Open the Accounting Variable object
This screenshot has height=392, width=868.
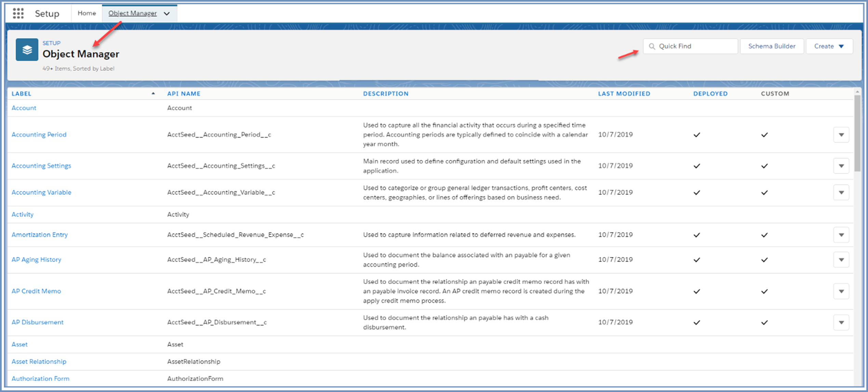41,192
